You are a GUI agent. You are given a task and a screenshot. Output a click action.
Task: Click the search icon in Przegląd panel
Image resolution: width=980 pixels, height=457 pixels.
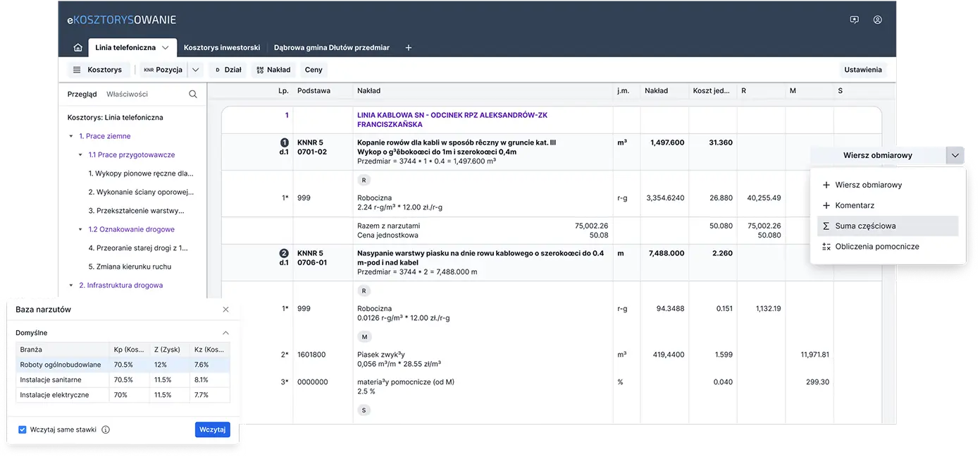click(193, 94)
